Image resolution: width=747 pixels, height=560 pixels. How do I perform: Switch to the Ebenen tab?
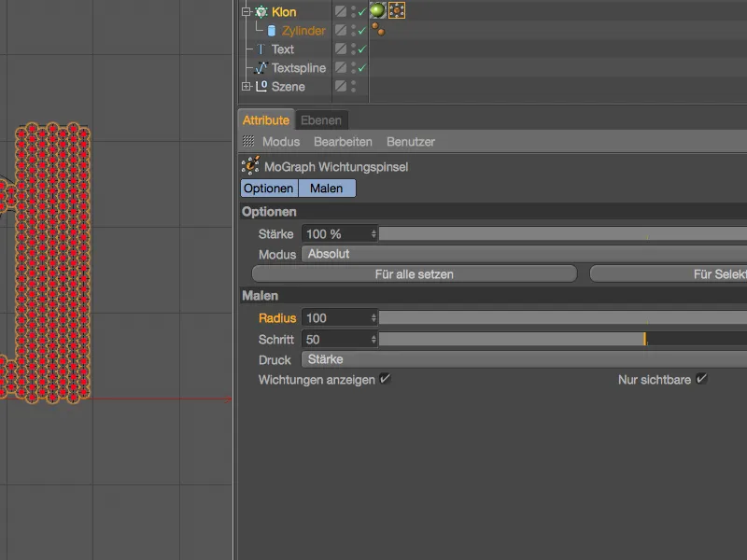click(322, 119)
